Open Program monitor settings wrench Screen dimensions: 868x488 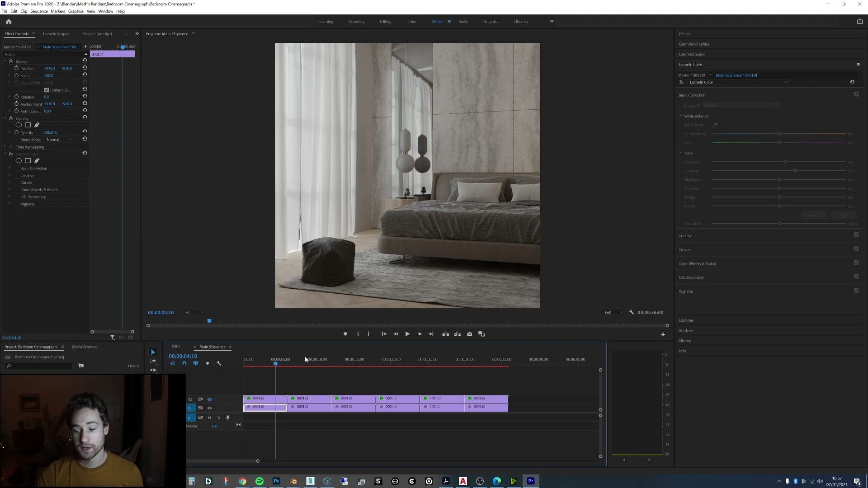pyautogui.click(x=632, y=312)
